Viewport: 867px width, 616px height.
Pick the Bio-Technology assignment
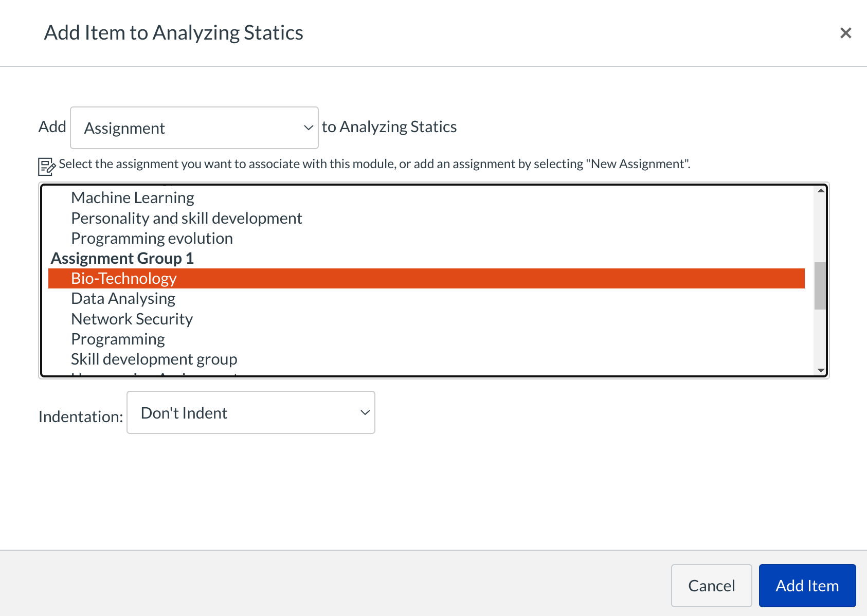(x=124, y=279)
